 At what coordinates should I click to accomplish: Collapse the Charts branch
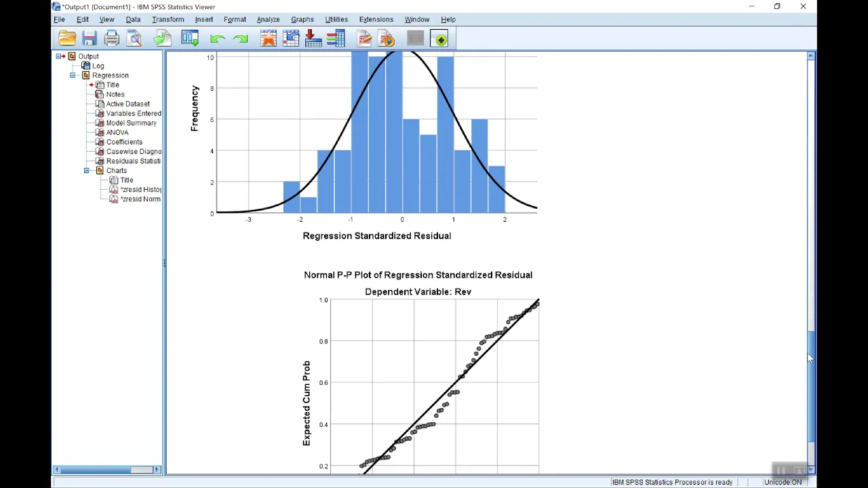tap(87, 170)
